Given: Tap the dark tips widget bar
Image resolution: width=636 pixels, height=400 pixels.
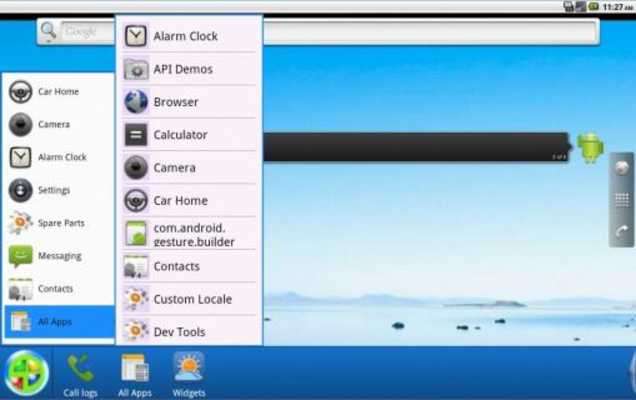Looking at the screenshot, I should pos(417,147).
